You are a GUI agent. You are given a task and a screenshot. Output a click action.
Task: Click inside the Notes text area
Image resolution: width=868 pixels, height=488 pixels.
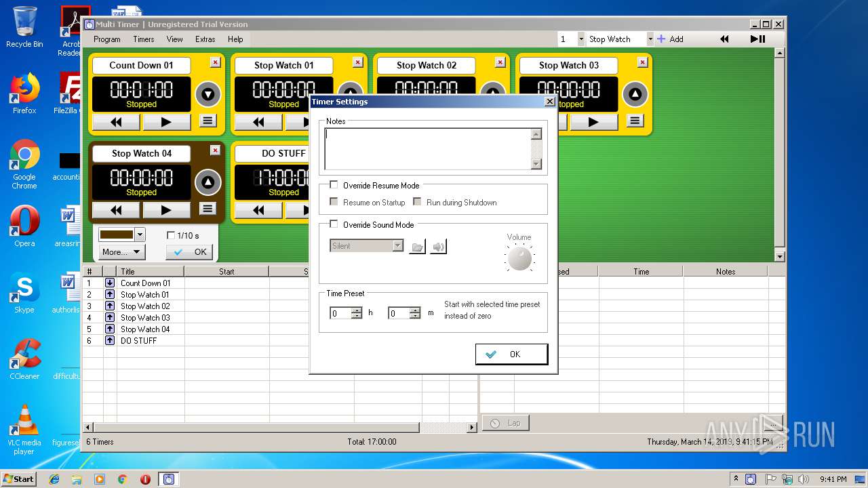tap(427, 148)
